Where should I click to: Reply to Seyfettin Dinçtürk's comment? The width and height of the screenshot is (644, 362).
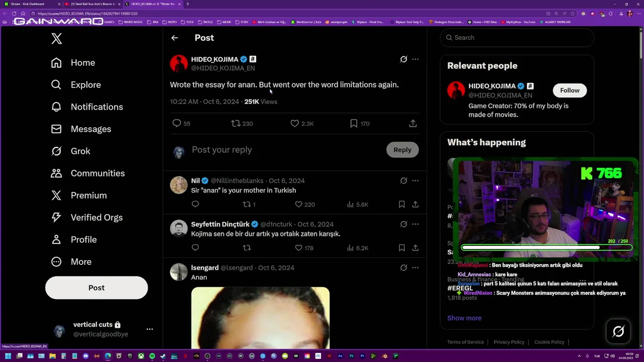click(195, 247)
